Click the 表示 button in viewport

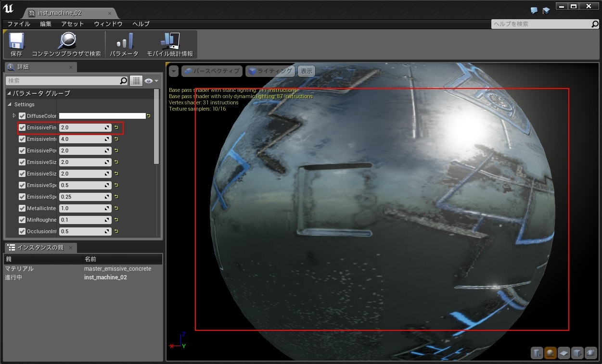tap(307, 71)
